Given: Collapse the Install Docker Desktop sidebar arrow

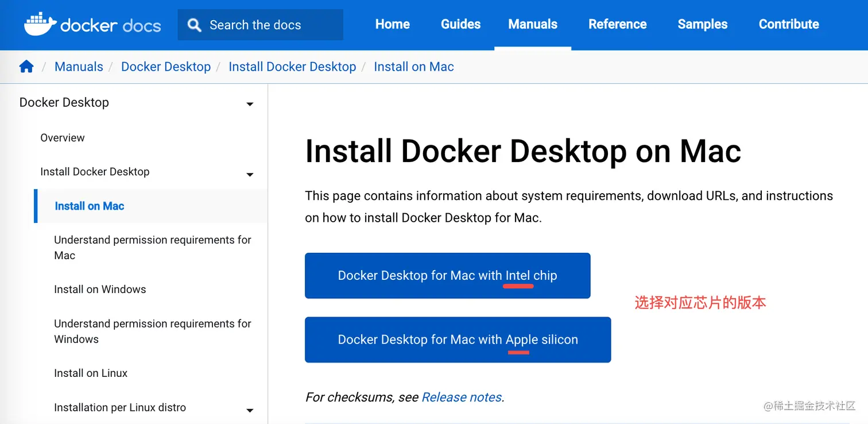Looking at the screenshot, I should click(250, 174).
